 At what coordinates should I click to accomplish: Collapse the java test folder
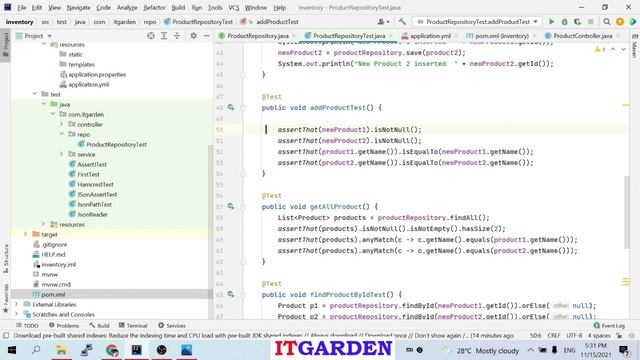point(44,104)
